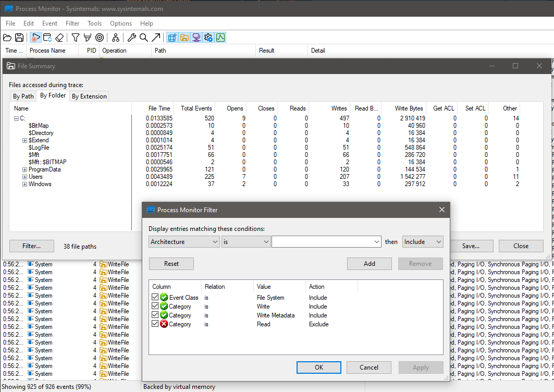This screenshot has height=392, width=554.
Task: Click the Process Monitor app icon in title bar
Action: (8, 9)
